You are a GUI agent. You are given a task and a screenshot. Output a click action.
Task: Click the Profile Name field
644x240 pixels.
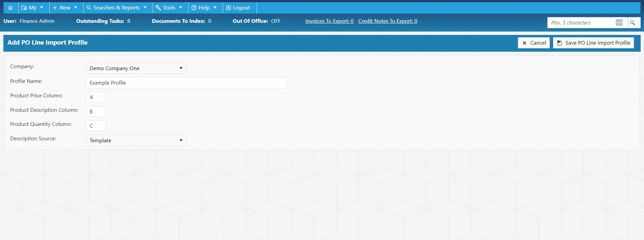pyautogui.click(x=186, y=83)
